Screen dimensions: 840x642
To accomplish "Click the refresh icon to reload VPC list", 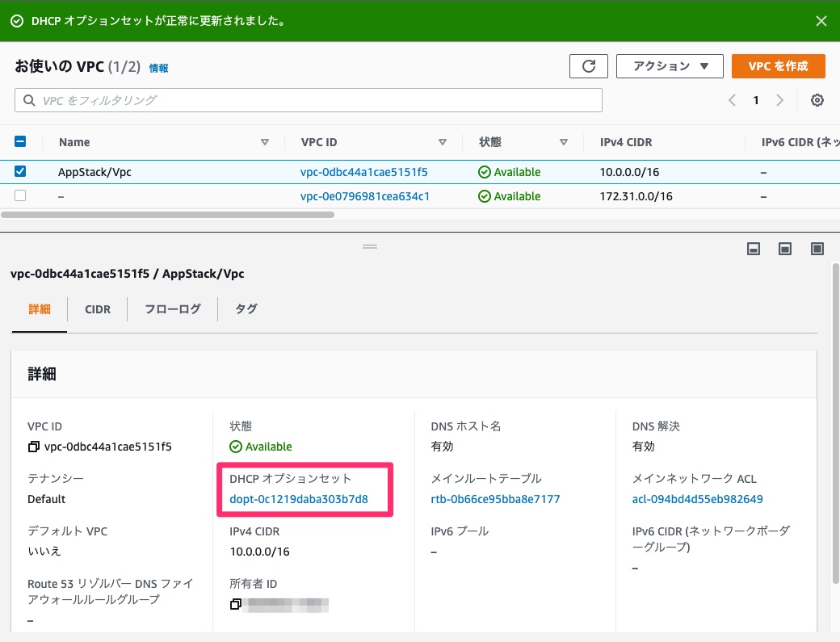I will pos(588,66).
